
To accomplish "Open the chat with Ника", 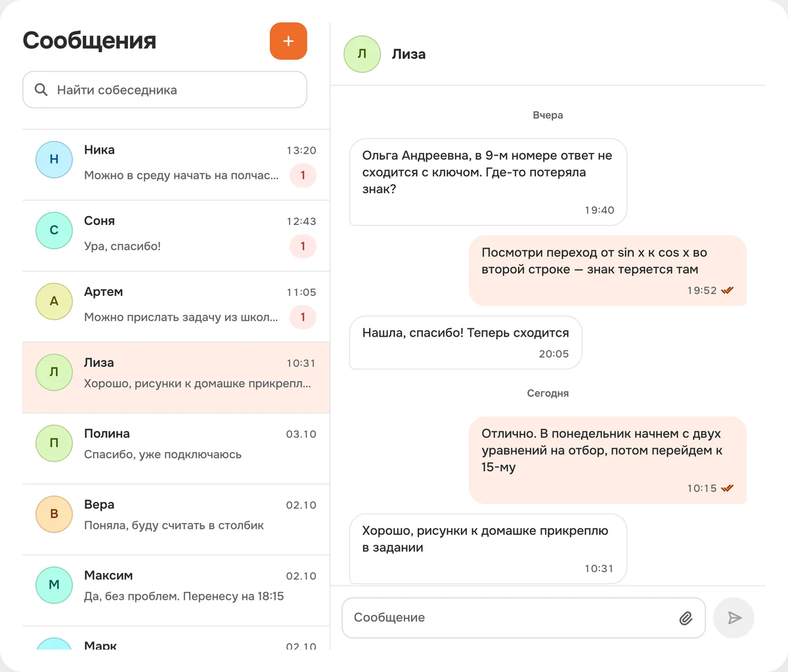I will [176, 165].
